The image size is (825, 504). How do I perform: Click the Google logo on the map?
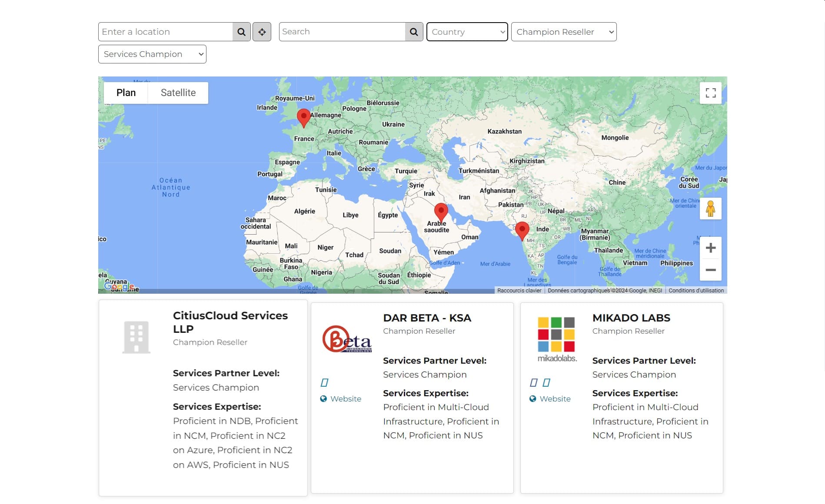(x=119, y=286)
